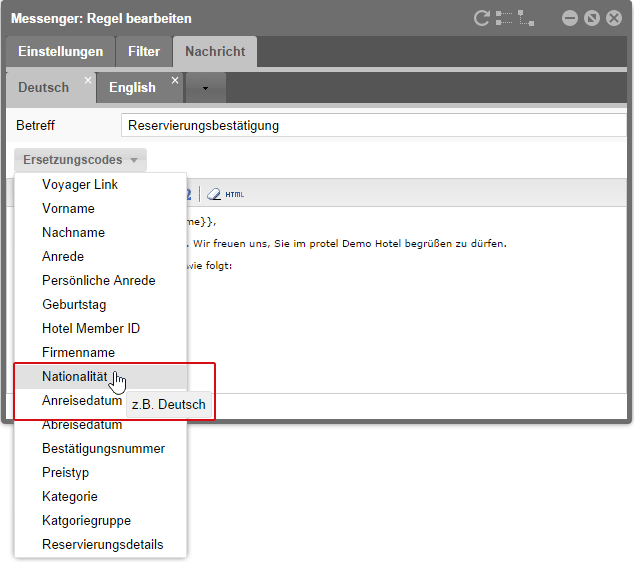This screenshot has width=634, height=562.
Task: Insert the Voyager Link replacement code
Action: pyautogui.click(x=80, y=184)
